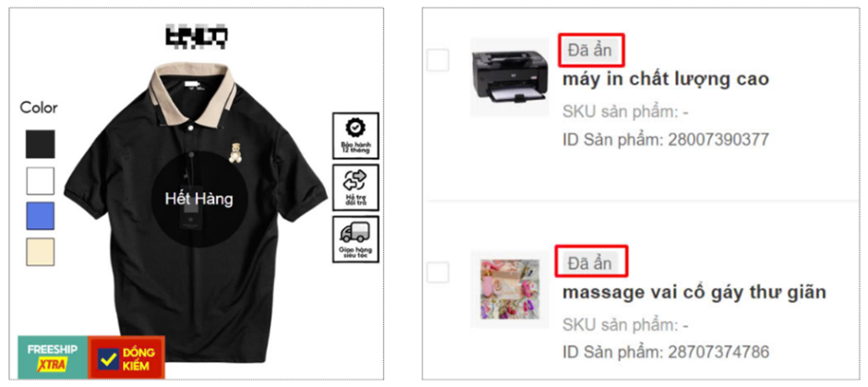Click the Đã ẩn tag on massage item
The width and height of the screenshot is (868, 387).
(591, 262)
